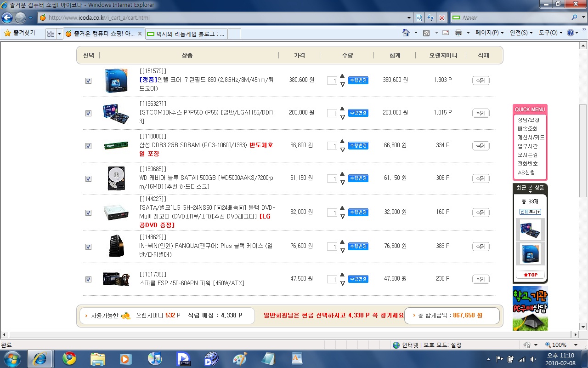Click the quantity field for IN-WIN FANQUA case
This screenshot has width=588, height=368.
coord(332,247)
